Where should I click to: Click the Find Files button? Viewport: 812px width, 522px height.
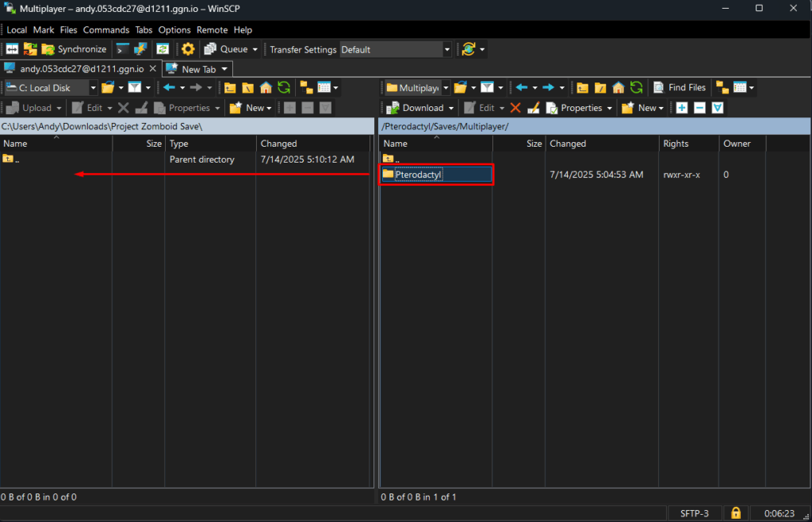click(680, 87)
